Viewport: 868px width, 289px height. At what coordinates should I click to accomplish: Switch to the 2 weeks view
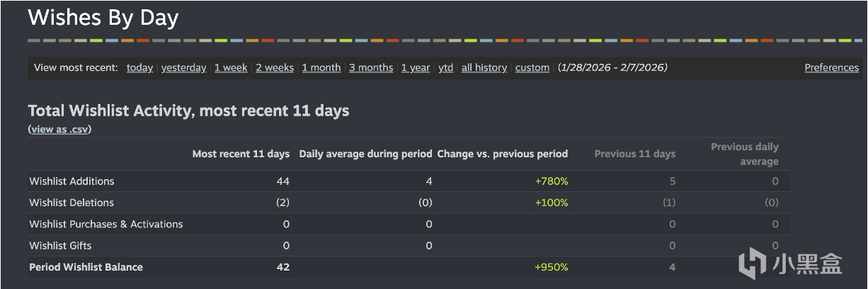coord(275,68)
